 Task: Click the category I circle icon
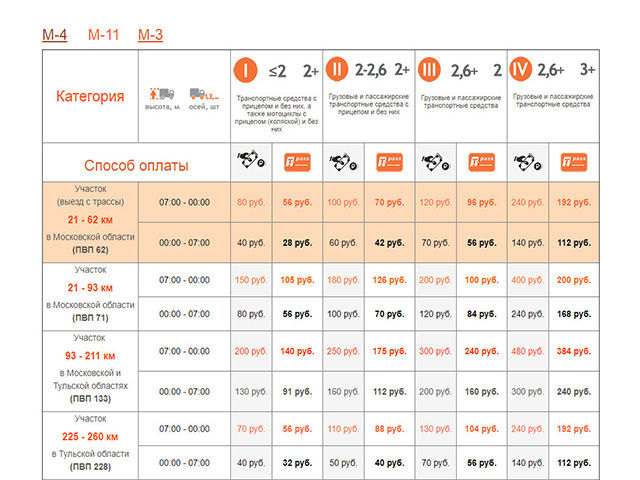pyautogui.click(x=245, y=70)
